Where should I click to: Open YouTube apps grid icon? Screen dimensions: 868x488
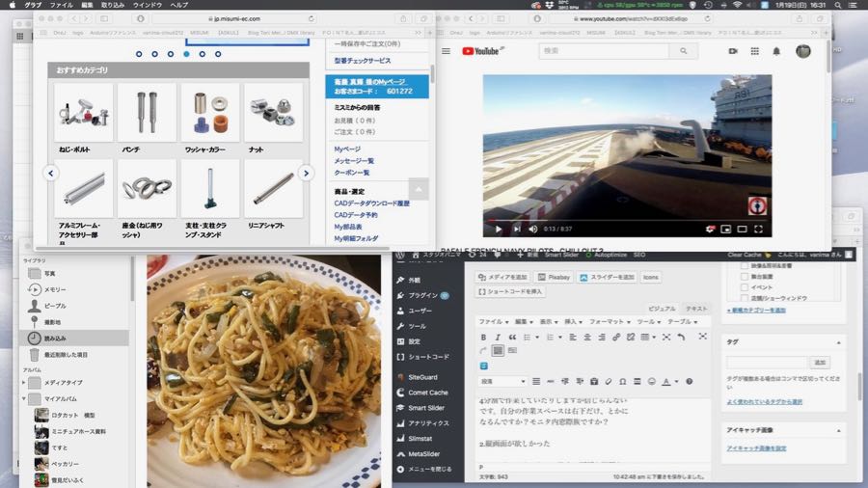click(x=754, y=51)
